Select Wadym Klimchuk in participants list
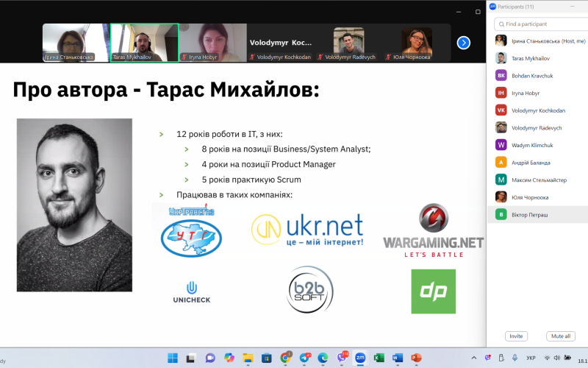This screenshot has width=588, height=368. [x=538, y=145]
